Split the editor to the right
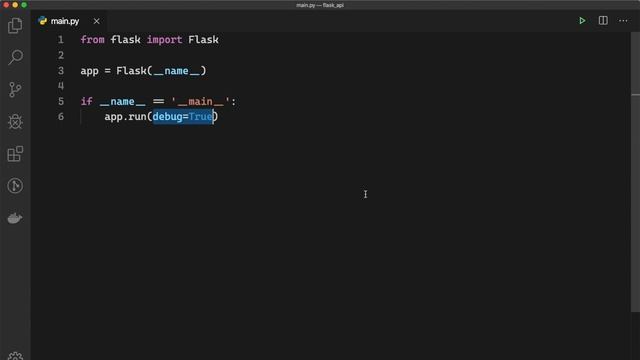 [x=603, y=20]
